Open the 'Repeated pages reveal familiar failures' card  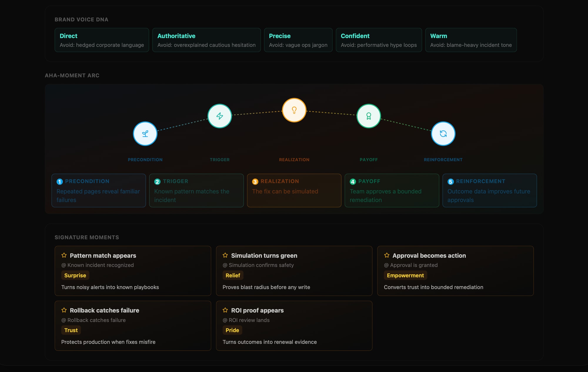tap(99, 190)
